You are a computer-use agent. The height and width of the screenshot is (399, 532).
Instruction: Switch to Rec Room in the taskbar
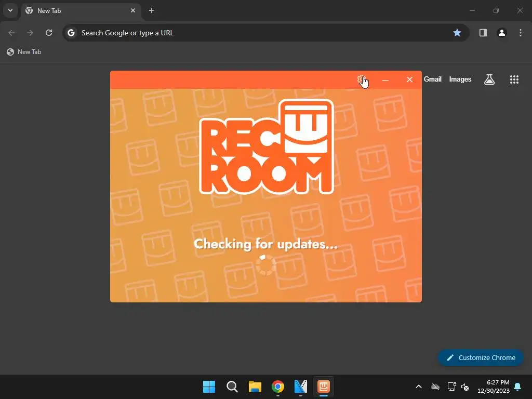(x=324, y=387)
